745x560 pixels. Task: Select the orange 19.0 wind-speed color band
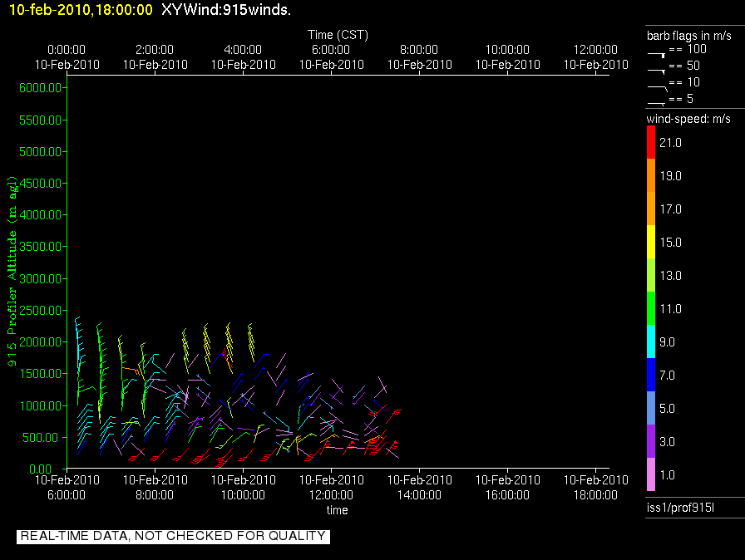click(651, 176)
